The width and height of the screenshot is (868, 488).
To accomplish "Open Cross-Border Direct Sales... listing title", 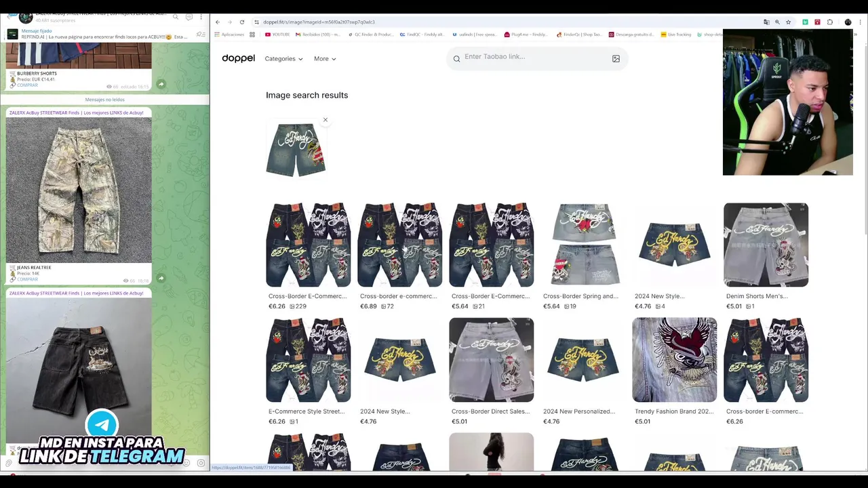I will 490,411.
